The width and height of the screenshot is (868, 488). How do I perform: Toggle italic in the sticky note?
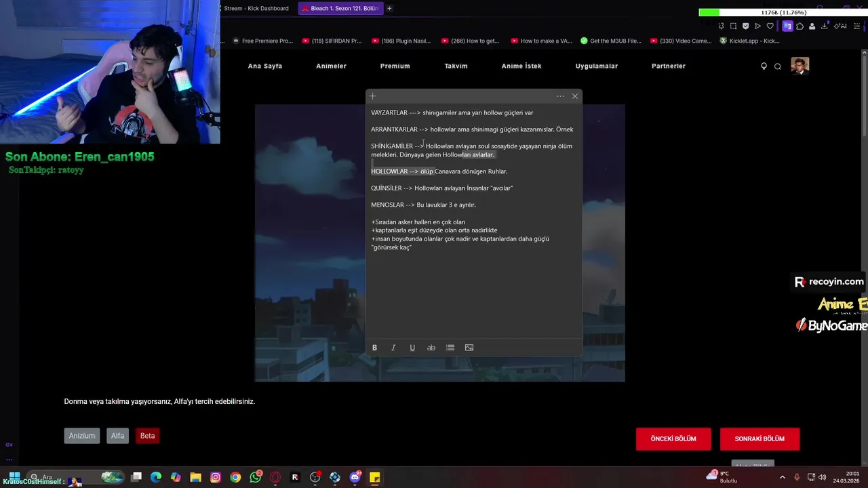pos(393,348)
